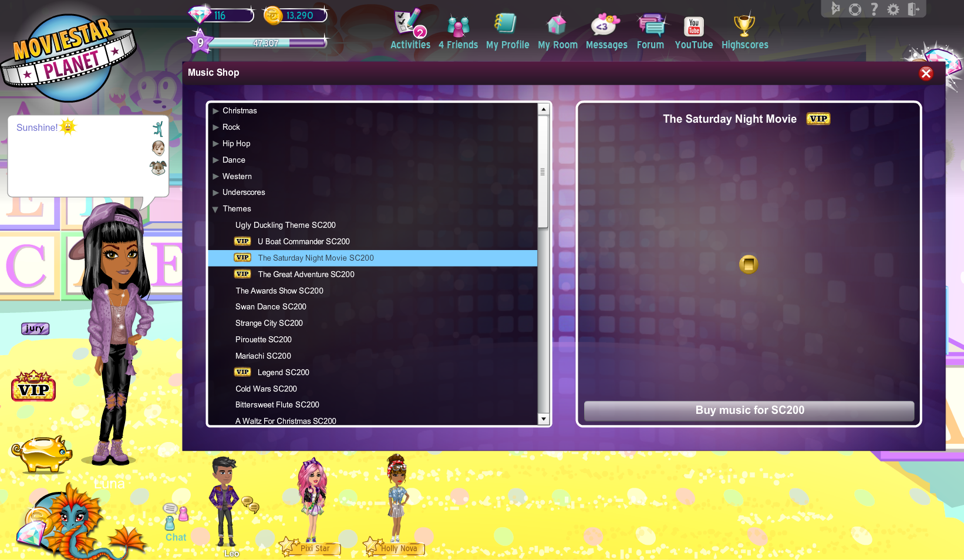This screenshot has height=560, width=964.
Task: Stop the music preview playback
Action: 749,265
